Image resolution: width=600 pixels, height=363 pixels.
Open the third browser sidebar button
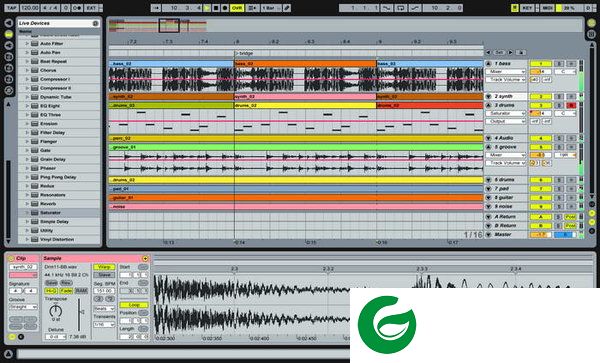click(x=8, y=46)
